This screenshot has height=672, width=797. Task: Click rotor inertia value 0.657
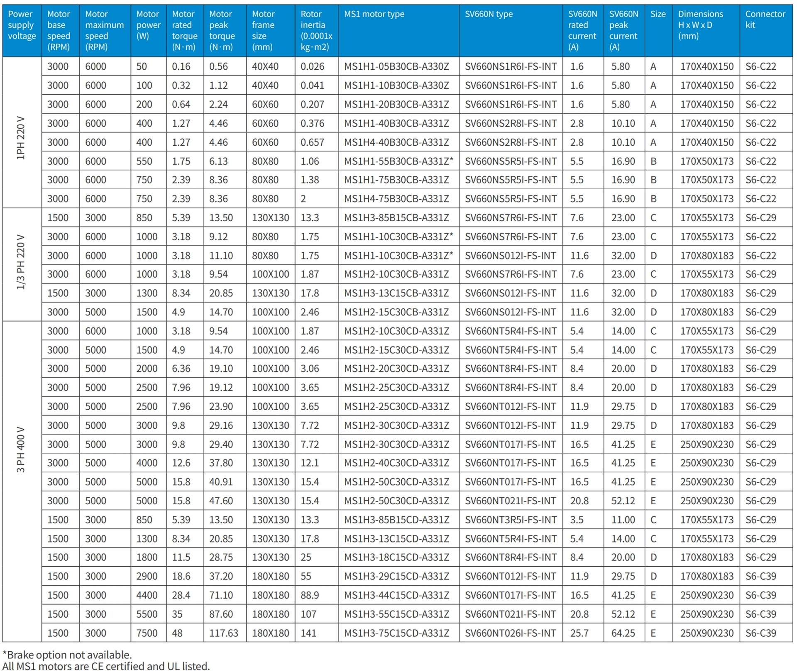[312, 142]
